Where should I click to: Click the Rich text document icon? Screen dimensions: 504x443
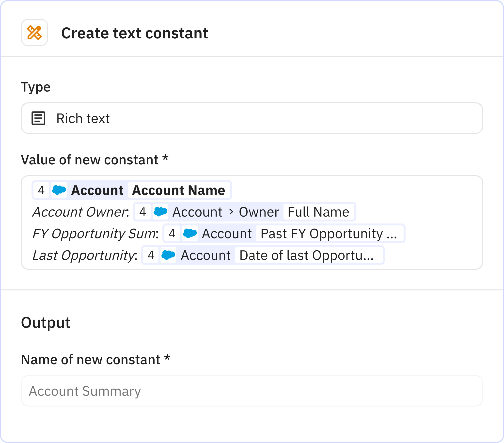(x=38, y=118)
